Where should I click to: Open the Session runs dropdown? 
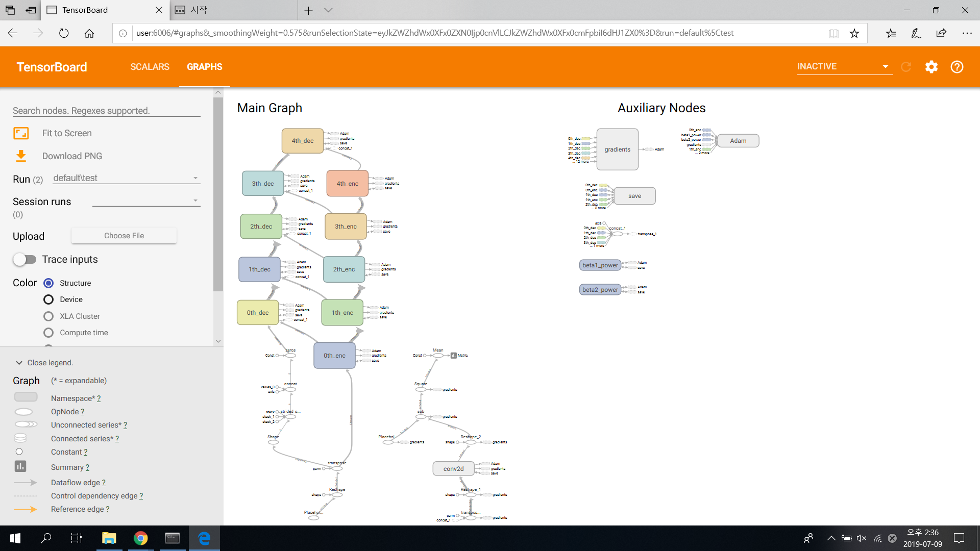146,201
